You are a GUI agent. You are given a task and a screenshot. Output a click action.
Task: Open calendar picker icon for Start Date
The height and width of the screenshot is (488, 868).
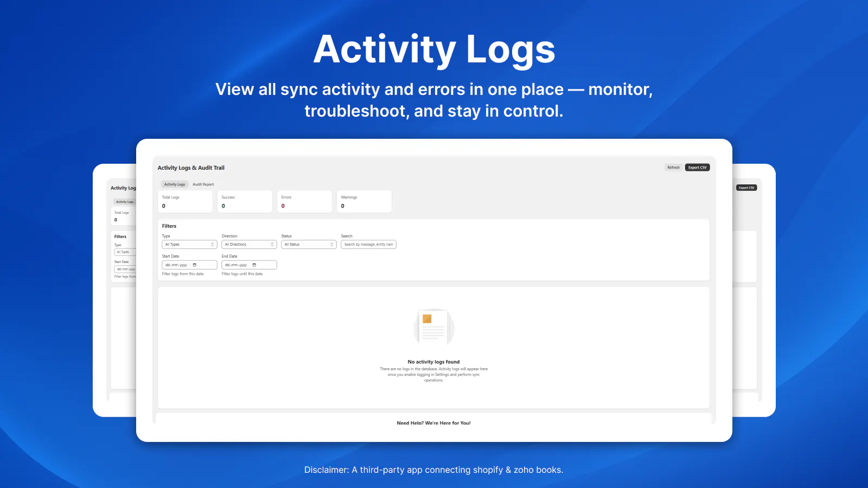pyautogui.click(x=195, y=265)
